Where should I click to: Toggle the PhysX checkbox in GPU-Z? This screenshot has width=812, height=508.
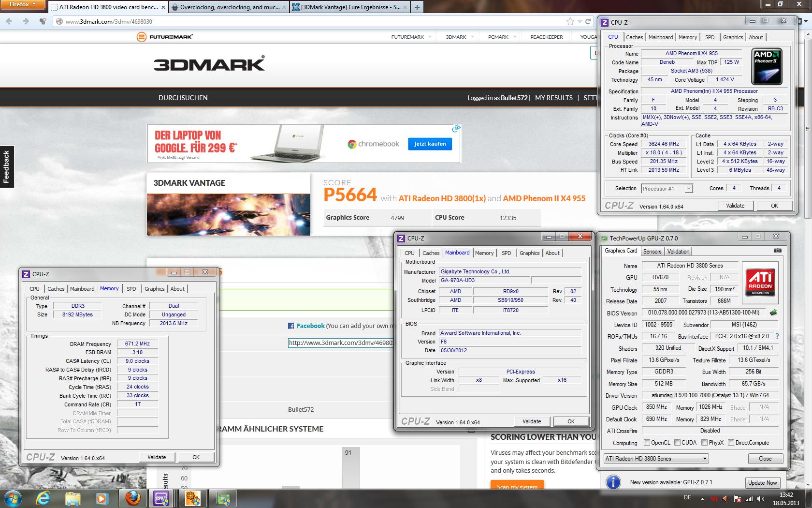pos(704,443)
